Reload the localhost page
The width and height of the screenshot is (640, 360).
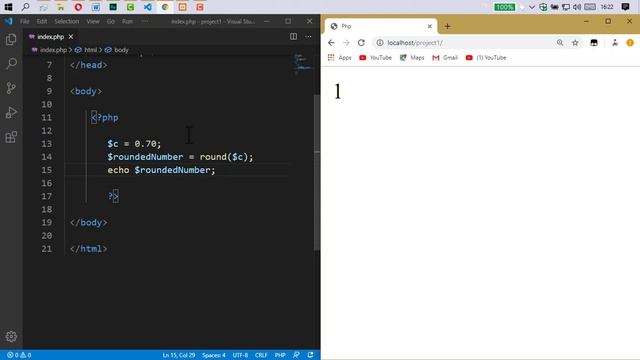(x=361, y=42)
